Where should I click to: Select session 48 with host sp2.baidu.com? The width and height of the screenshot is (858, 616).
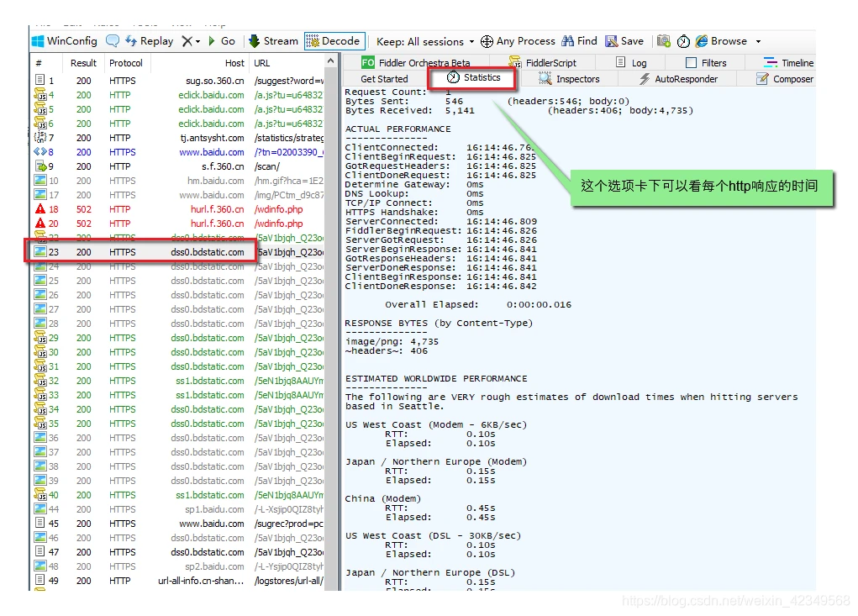coord(178,566)
